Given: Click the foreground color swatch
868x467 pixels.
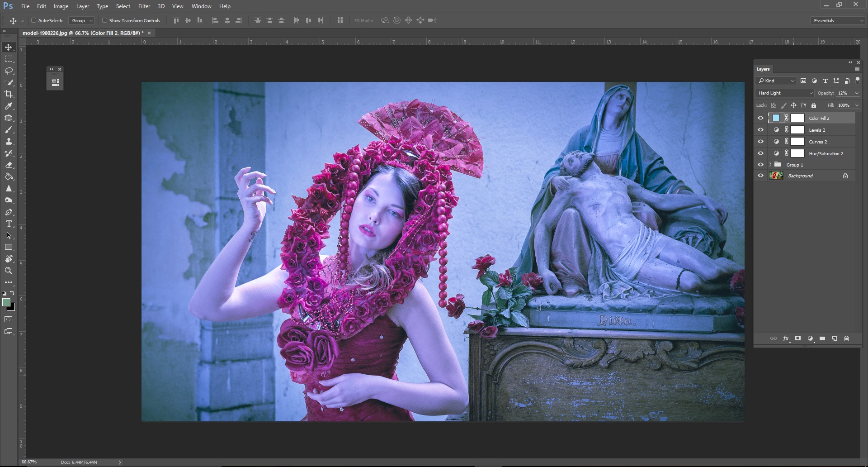Looking at the screenshot, I should click(6, 302).
